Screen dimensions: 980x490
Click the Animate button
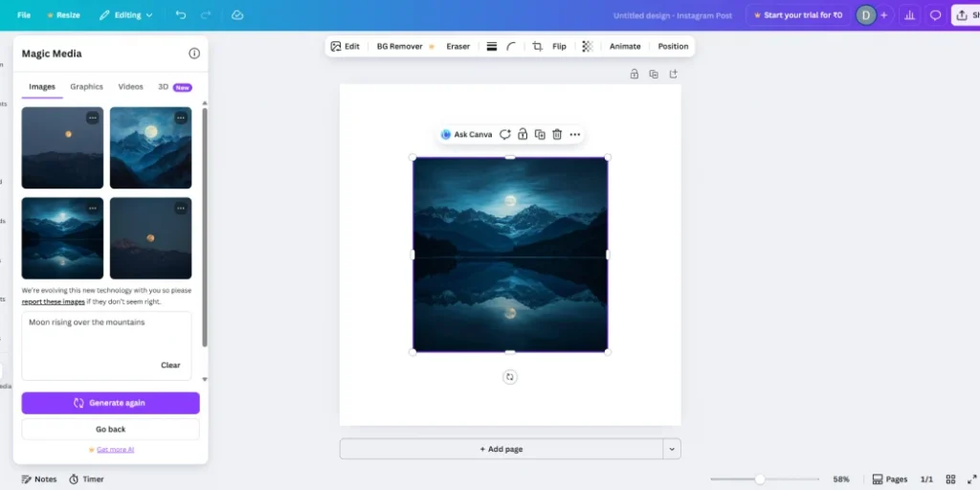[625, 46]
